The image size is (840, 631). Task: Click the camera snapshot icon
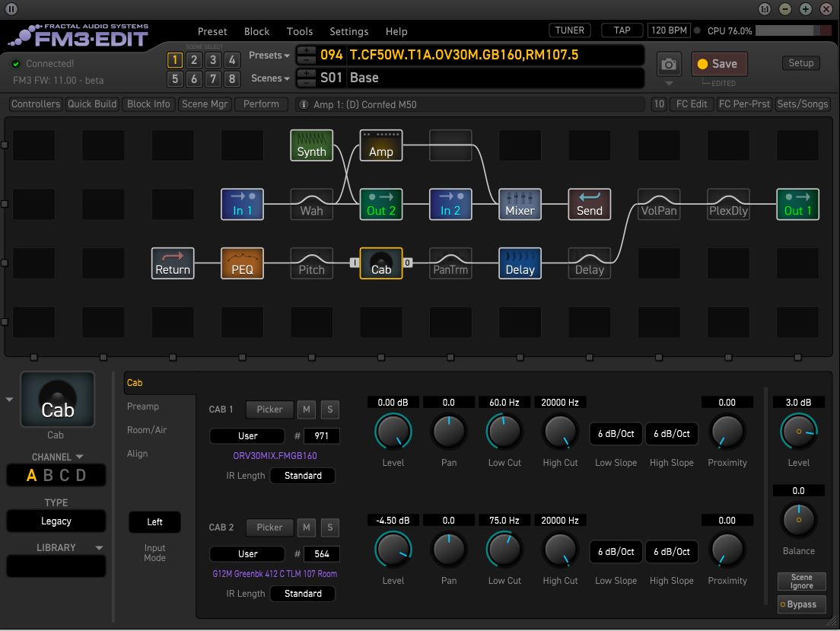(x=669, y=65)
